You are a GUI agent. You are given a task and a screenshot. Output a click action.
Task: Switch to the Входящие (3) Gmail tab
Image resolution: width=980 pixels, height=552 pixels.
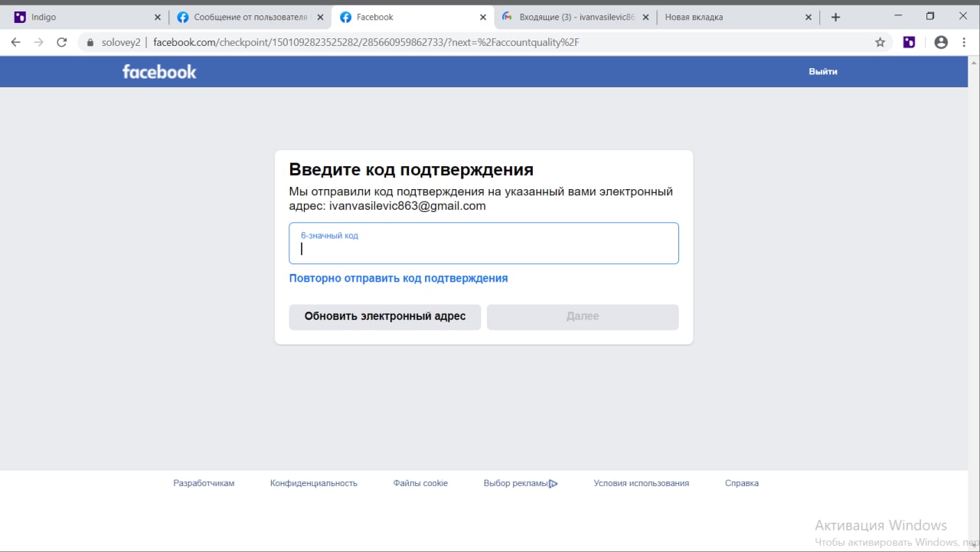tap(574, 17)
